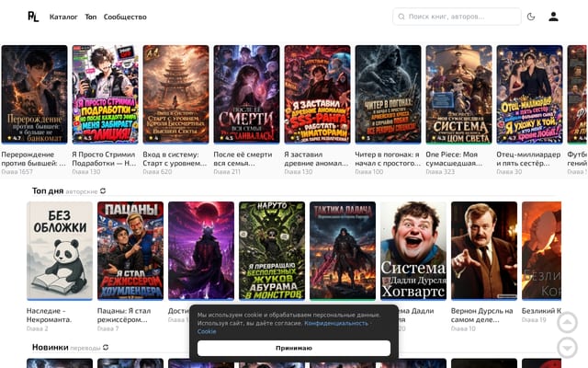This screenshot has width=588, height=368.
Task: Open the Без обложки panda cover
Action: click(x=60, y=251)
